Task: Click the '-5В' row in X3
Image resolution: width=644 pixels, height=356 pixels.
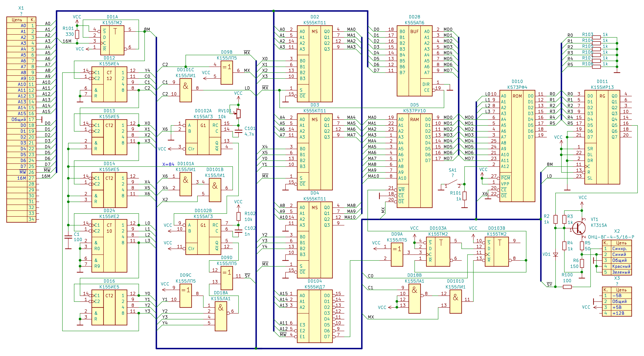Action: (617, 296)
